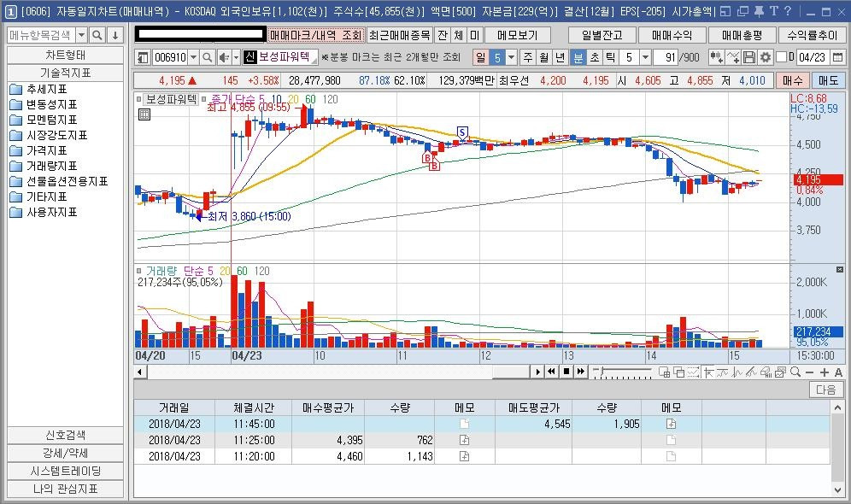Screen dimensions: 851x504
Task: Click the speaker sound icon
Action: (223, 57)
